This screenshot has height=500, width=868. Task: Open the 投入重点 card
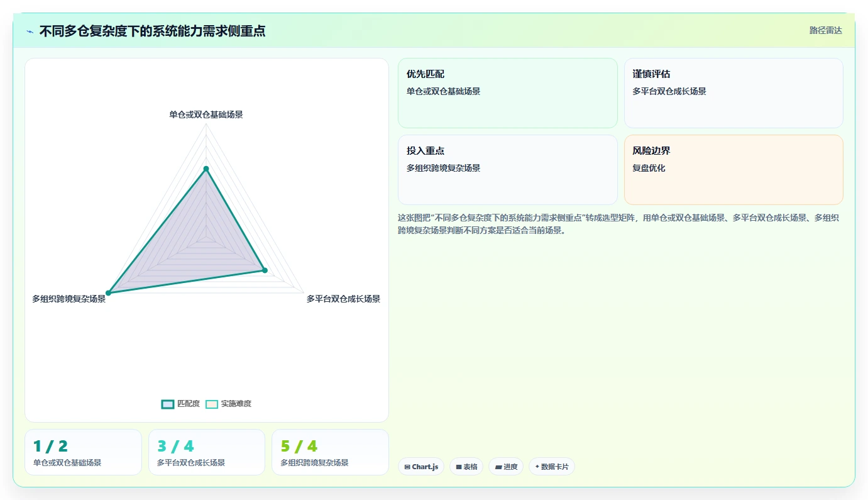pos(508,170)
